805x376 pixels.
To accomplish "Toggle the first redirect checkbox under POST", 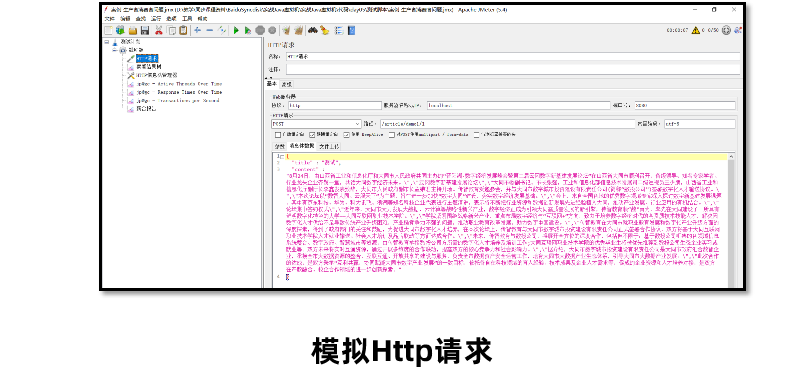I will [278, 135].
